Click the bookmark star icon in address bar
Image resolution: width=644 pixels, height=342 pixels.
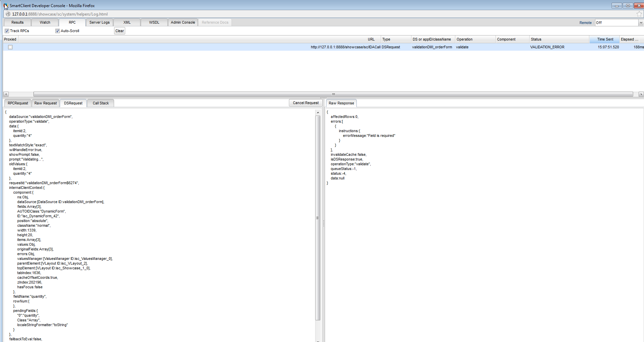click(639, 14)
